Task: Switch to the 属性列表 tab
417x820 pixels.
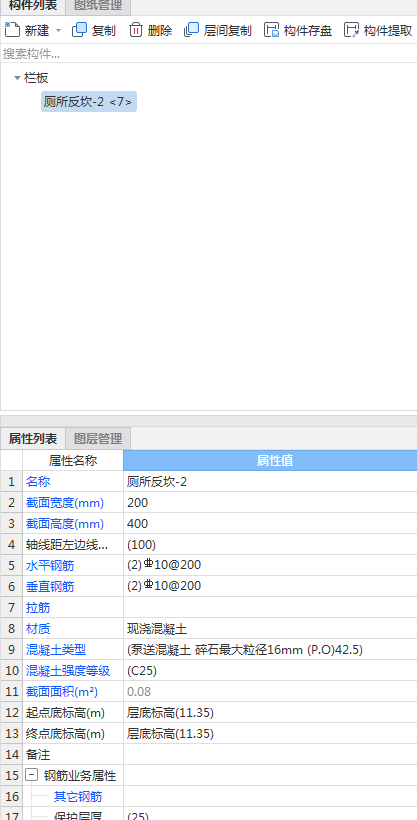Action: 32,438
